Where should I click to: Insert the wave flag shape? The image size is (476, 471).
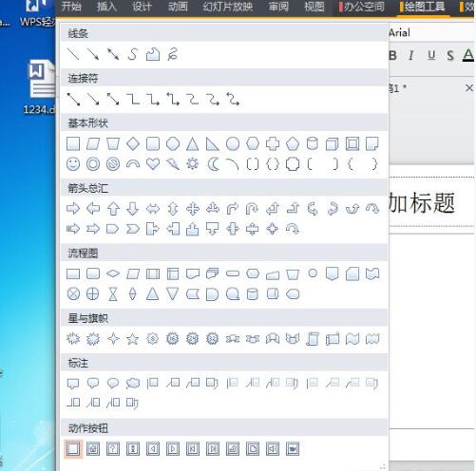pyautogui.click(x=352, y=339)
